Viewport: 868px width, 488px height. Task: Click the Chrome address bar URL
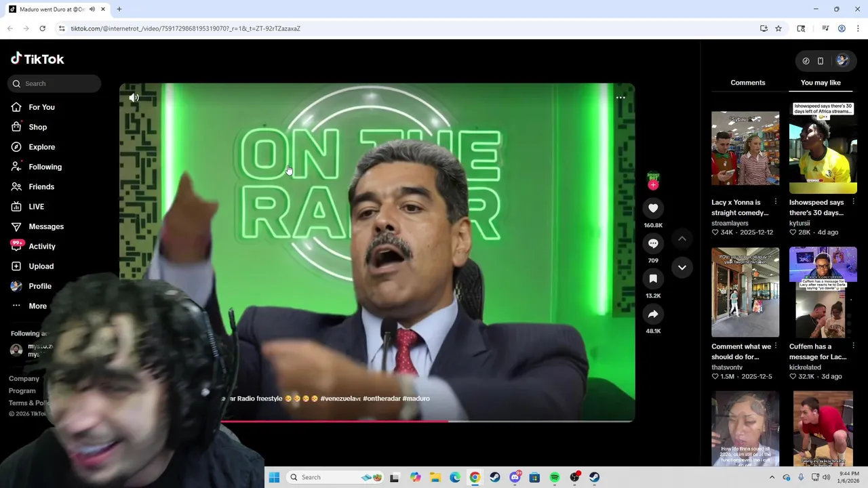click(186, 28)
